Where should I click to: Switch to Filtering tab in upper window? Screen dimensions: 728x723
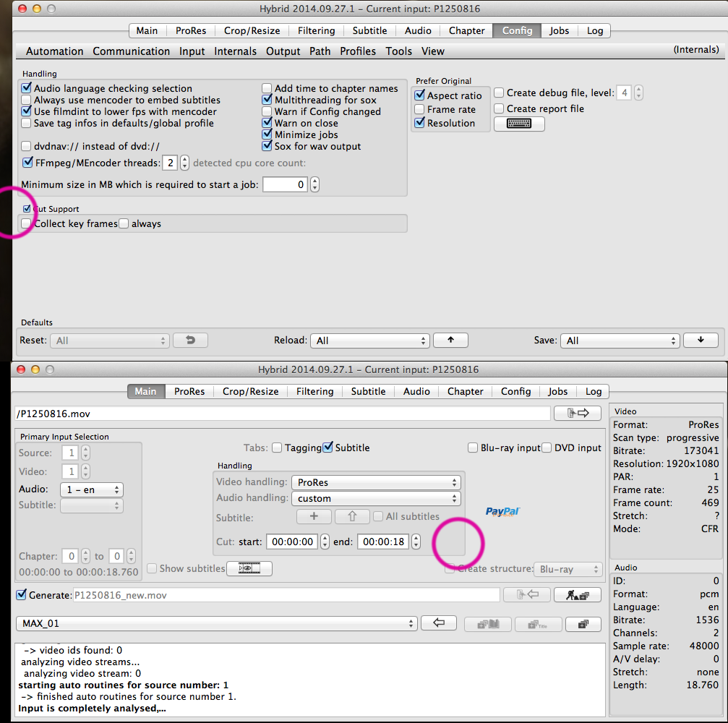pos(316,30)
